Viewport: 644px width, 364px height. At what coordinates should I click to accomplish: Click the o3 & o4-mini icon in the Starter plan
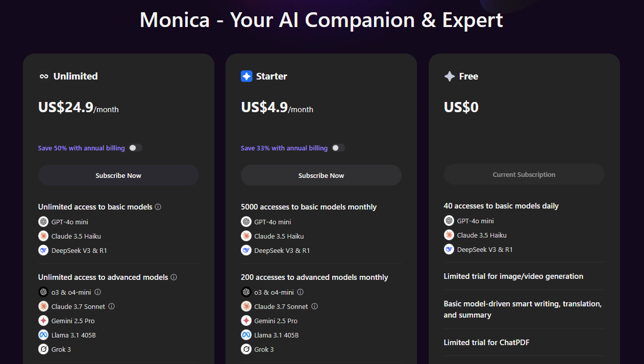[246, 292]
